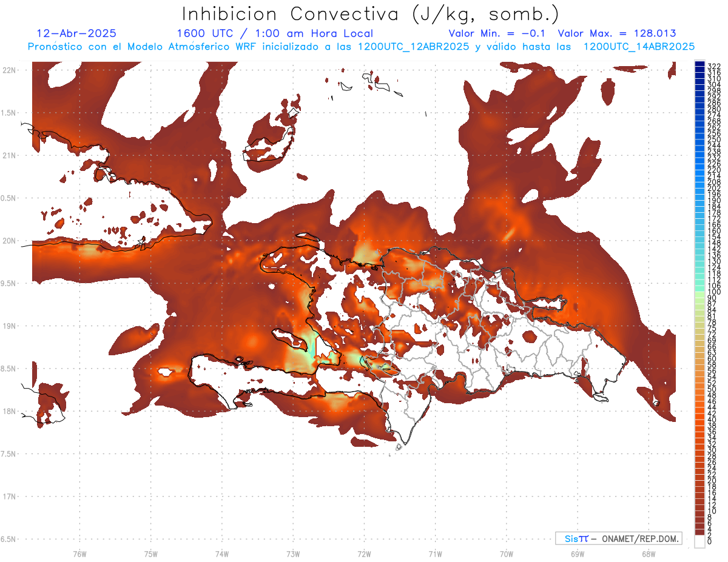Click longitude axis label "76W"
The image size is (728, 562).
pyautogui.click(x=79, y=554)
